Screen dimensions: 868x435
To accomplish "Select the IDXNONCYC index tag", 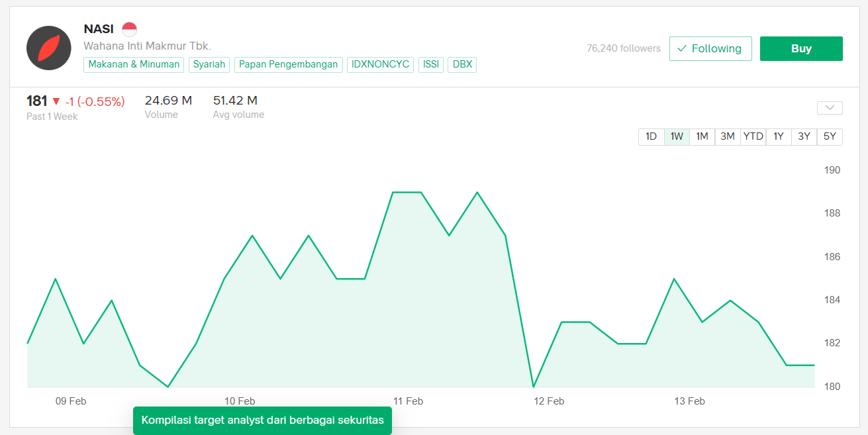I will point(380,64).
